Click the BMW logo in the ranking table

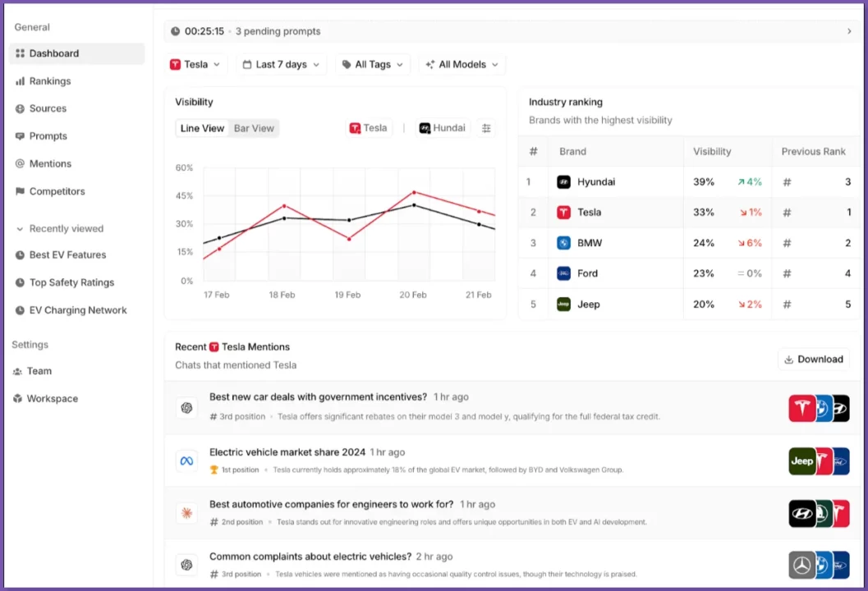(x=563, y=243)
